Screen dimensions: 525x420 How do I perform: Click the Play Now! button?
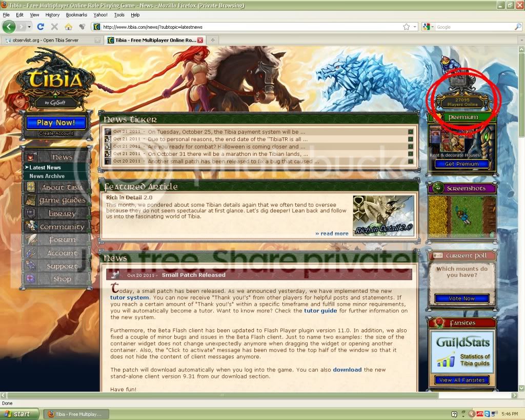(x=56, y=123)
